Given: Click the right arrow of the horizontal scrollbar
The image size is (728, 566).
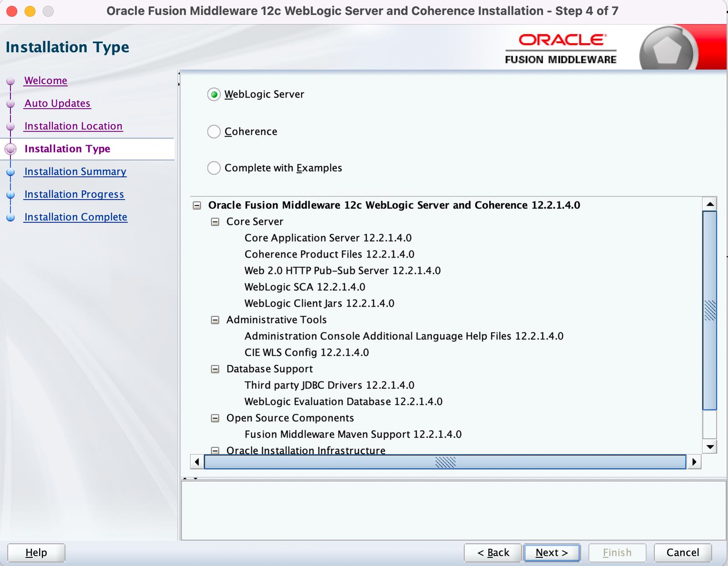Looking at the screenshot, I should point(695,462).
